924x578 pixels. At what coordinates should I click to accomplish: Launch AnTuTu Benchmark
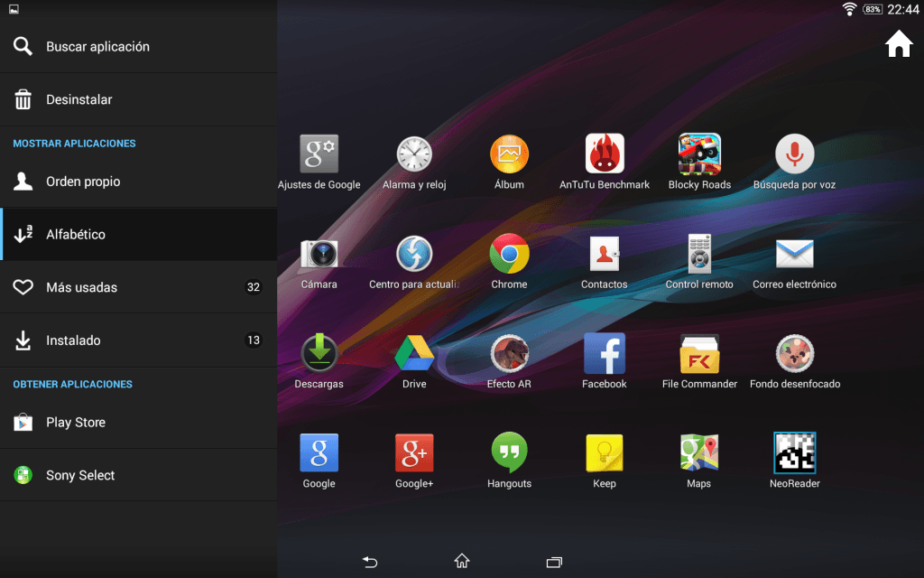coord(604,154)
